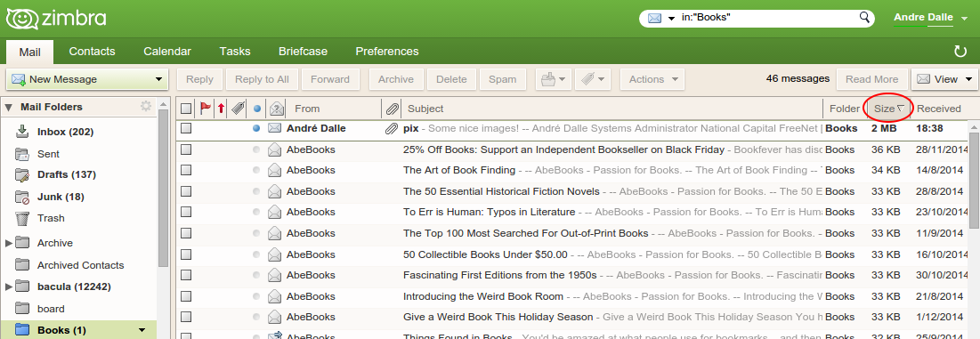Sort by the priority arrow column icon

tap(222, 109)
